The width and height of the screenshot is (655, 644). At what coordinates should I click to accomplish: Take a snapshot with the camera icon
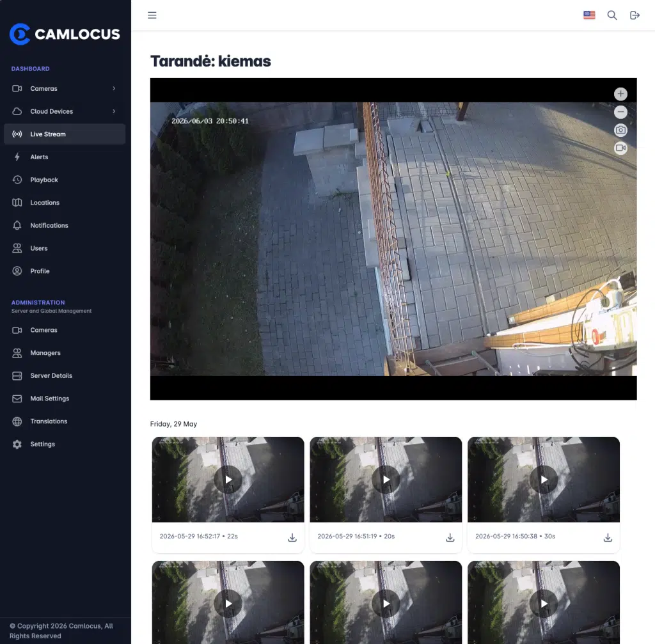click(620, 130)
